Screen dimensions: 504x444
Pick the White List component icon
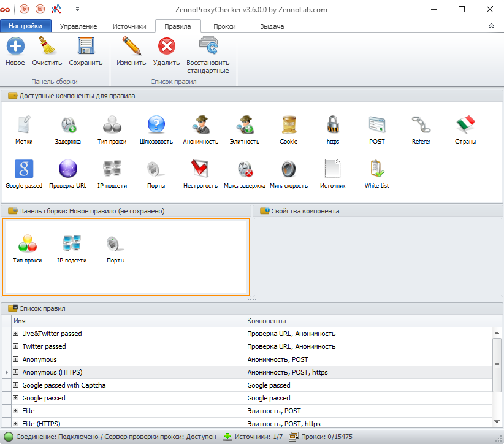[x=376, y=169]
